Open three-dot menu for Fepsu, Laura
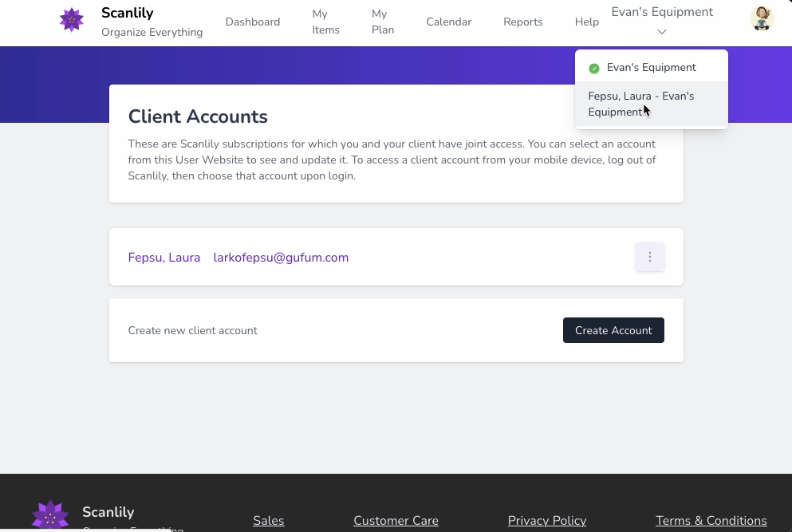The height and width of the screenshot is (532, 792). pyautogui.click(x=650, y=257)
